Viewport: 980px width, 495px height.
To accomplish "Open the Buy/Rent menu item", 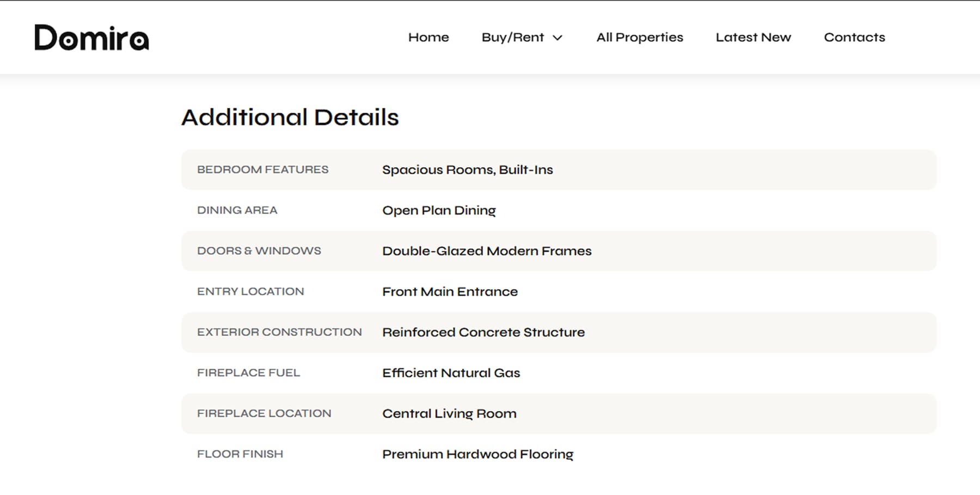I will point(513,37).
